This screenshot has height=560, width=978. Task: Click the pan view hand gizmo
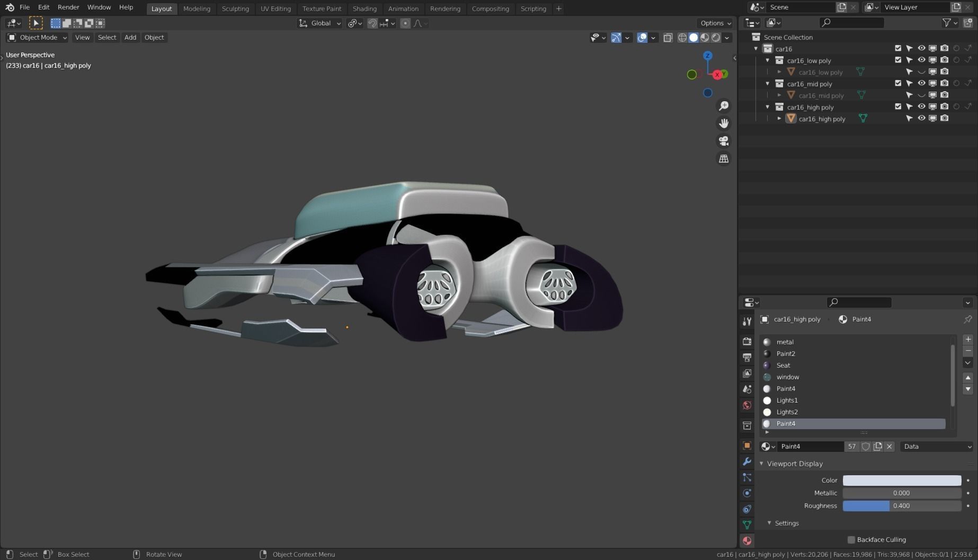coord(723,123)
